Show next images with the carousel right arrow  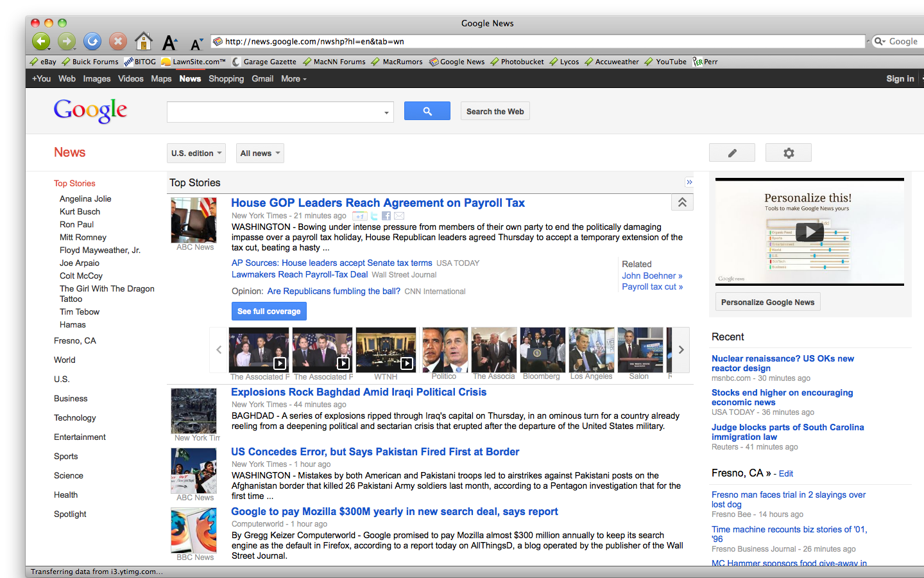681,349
